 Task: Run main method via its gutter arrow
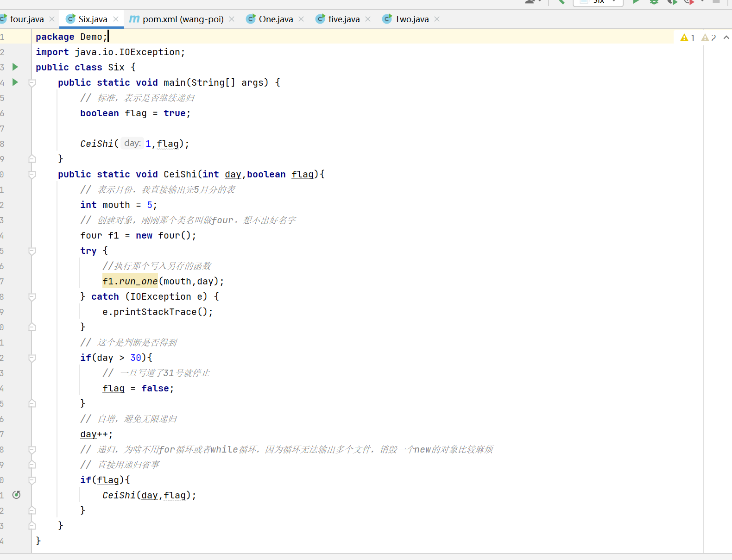coord(15,82)
